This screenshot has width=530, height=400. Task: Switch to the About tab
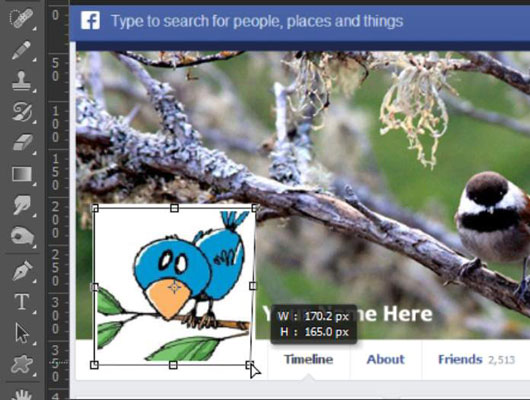(386, 359)
